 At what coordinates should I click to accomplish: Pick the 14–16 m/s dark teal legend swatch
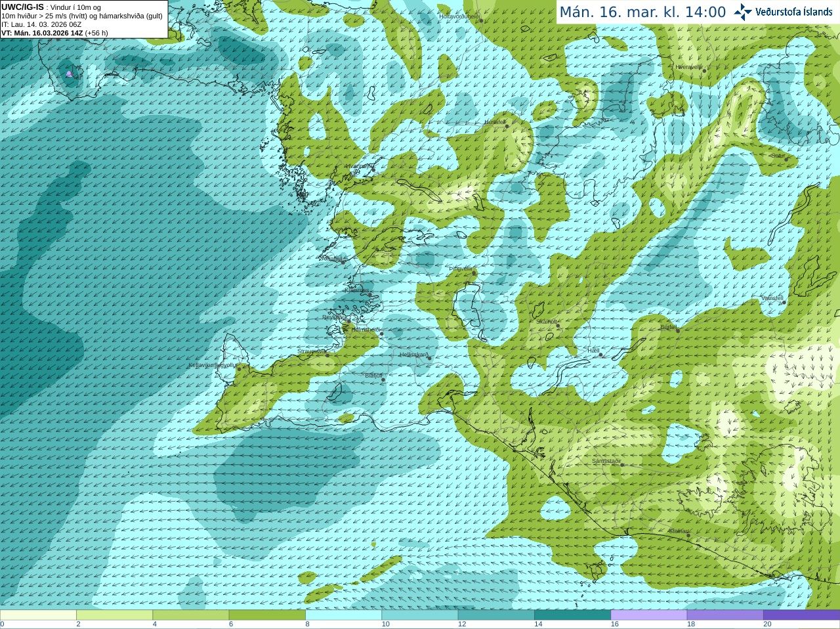coord(572,615)
